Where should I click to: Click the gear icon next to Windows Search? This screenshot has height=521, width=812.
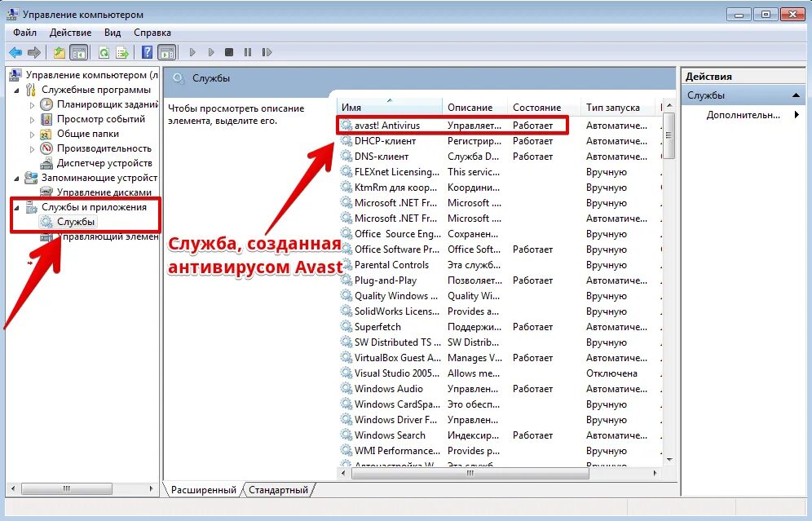(x=346, y=435)
